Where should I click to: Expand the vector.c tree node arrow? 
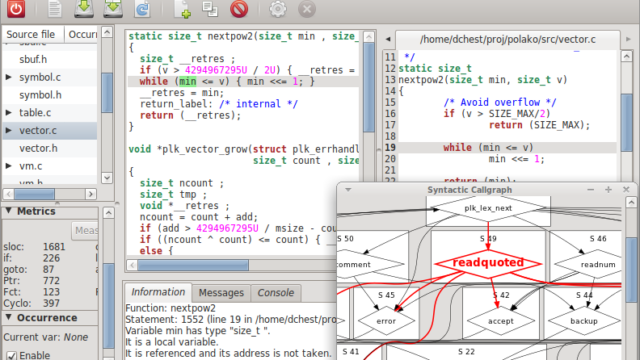[x=9, y=130]
